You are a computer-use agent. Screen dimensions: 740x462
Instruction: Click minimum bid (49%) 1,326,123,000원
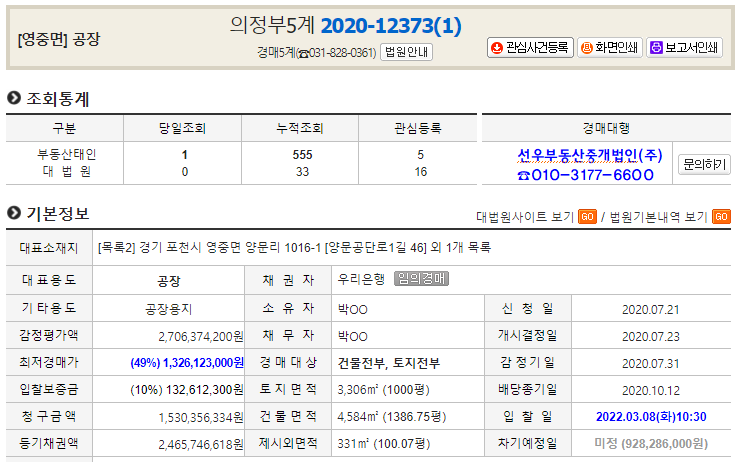187,363
